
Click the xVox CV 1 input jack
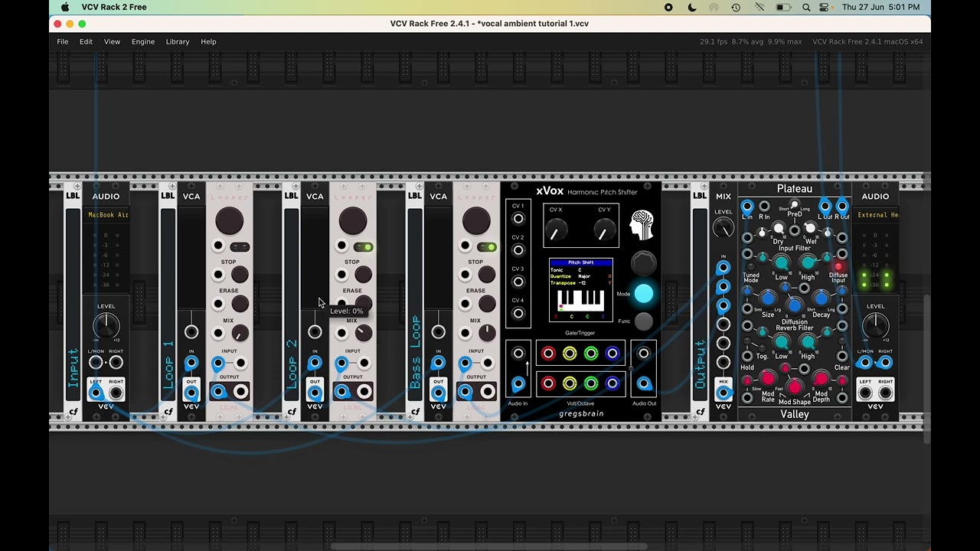pos(518,219)
